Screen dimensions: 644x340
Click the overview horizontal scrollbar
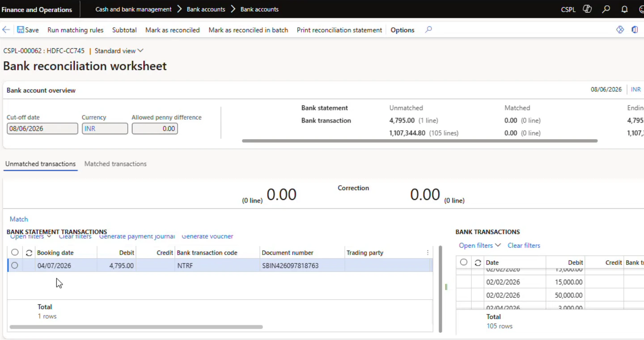tap(419, 141)
